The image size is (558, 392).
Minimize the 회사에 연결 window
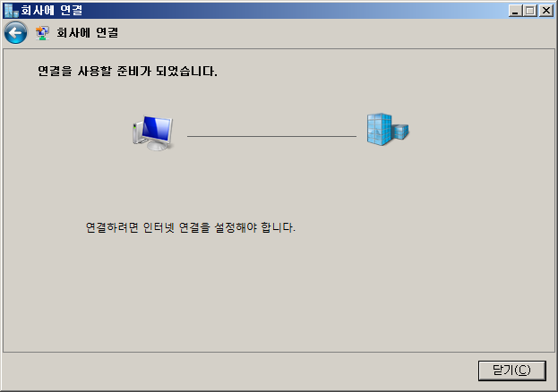click(515, 11)
